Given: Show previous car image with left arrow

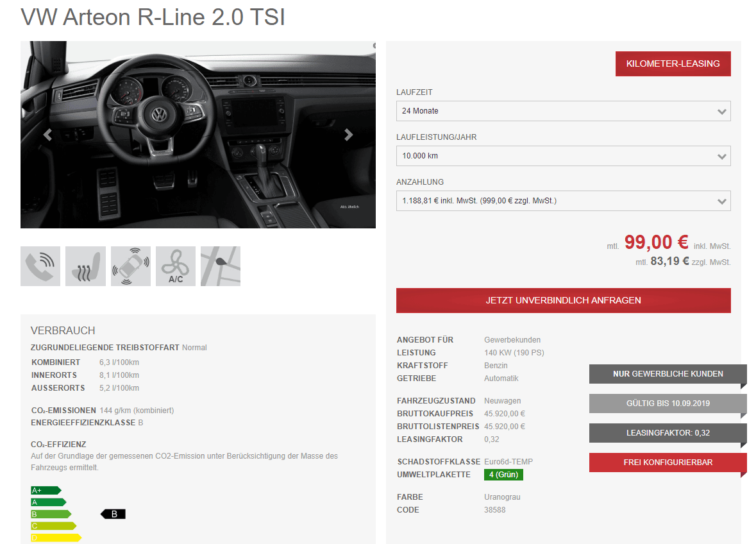Looking at the screenshot, I should (x=47, y=135).
